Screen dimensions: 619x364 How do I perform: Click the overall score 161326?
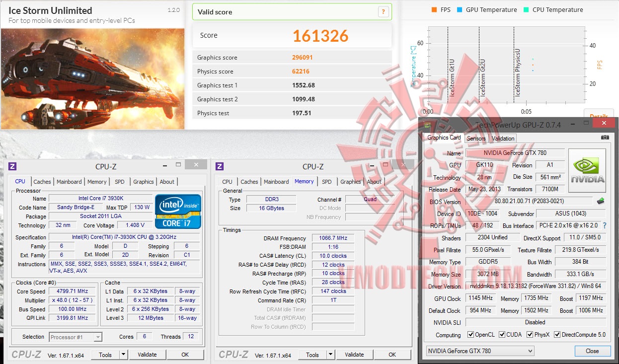(320, 36)
